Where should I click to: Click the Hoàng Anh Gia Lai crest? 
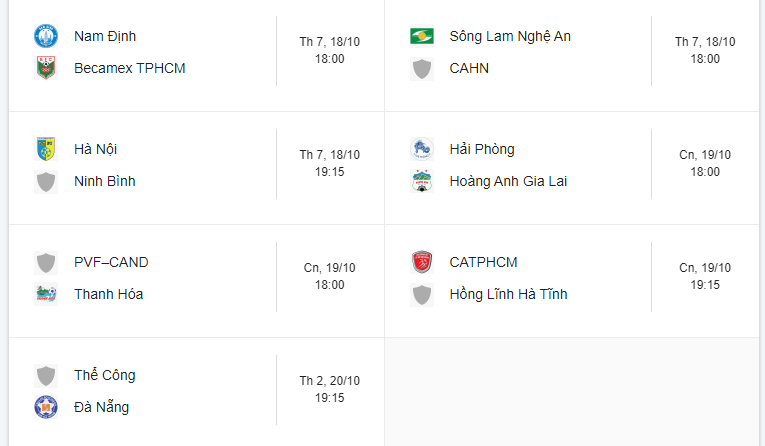click(421, 182)
